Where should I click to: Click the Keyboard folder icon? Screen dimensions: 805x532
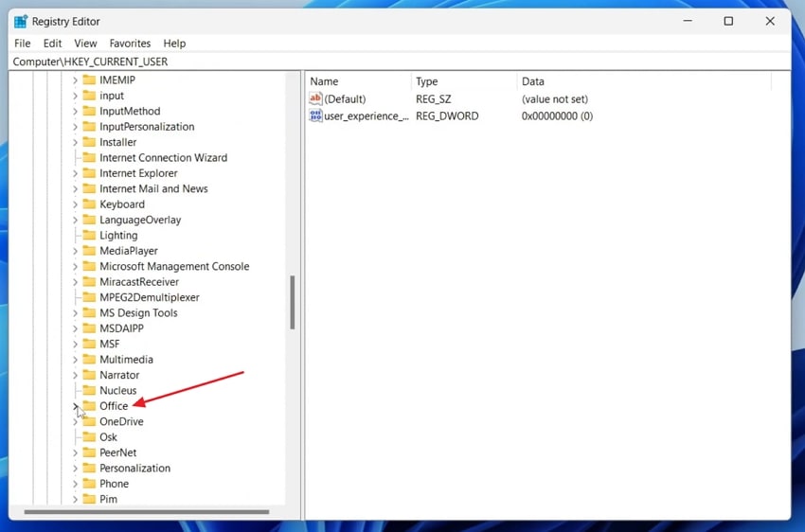tap(89, 204)
